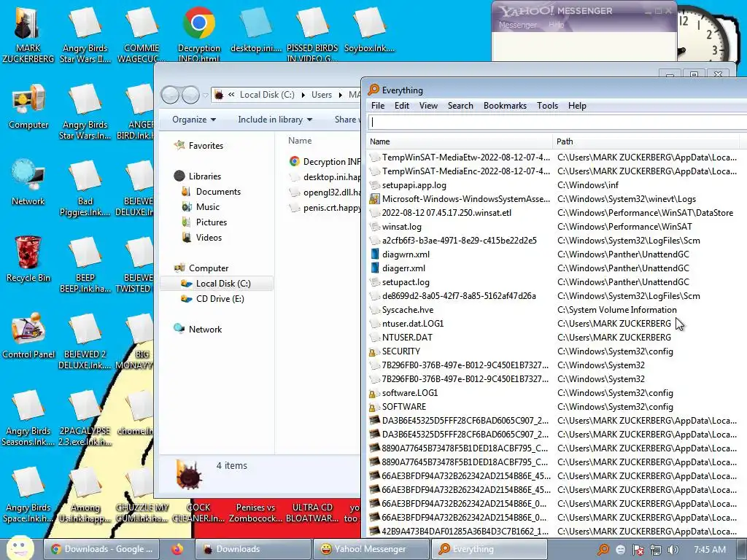This screenshot has height=560, width=747.
Task: Click the Start button orb
Action: tap(20, 548)
